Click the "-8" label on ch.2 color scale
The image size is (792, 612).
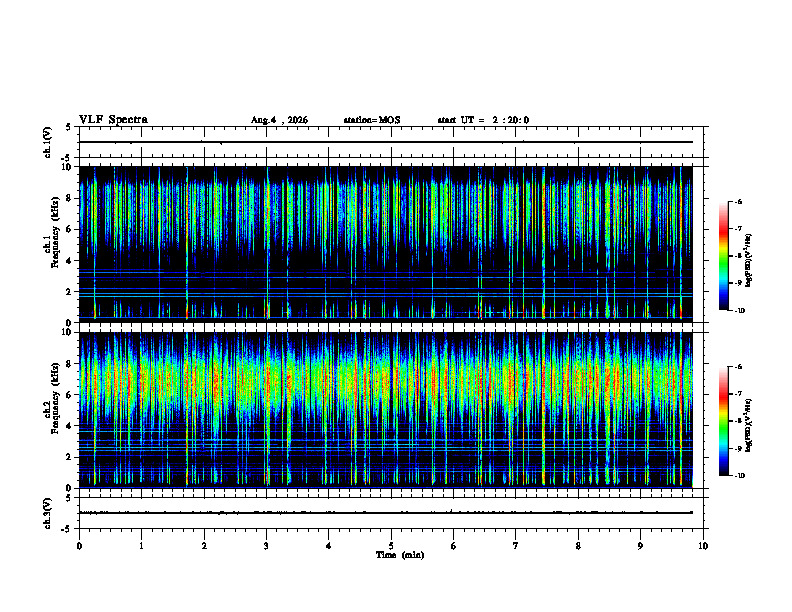click(738, 421)
